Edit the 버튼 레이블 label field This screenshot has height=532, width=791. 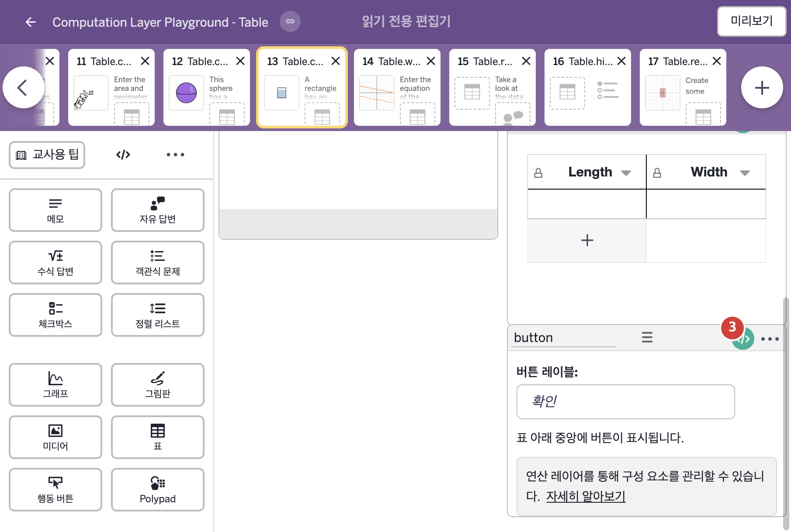click(x=625, y=402)
